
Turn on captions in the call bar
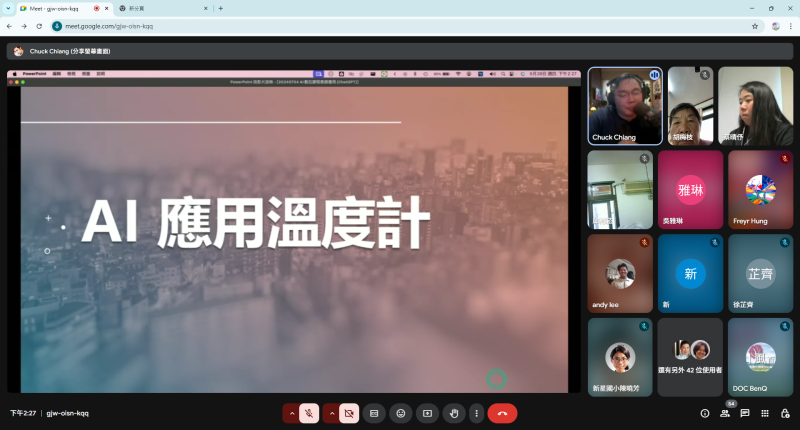pos(374,412)
